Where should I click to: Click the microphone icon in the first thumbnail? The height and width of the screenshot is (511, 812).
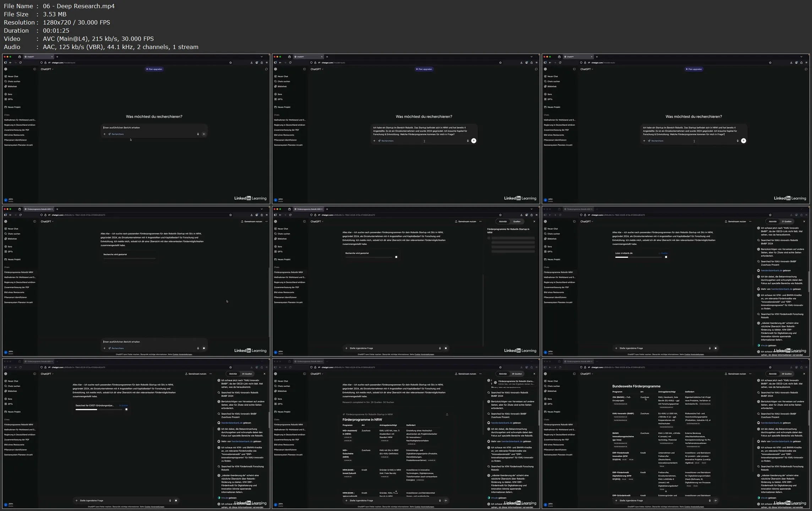(198, 134)
